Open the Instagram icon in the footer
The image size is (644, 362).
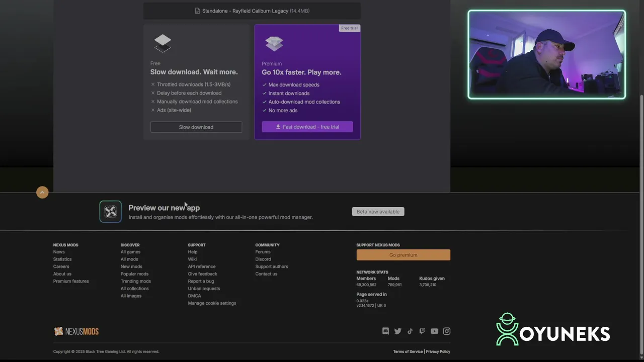(x=447, y=331)
